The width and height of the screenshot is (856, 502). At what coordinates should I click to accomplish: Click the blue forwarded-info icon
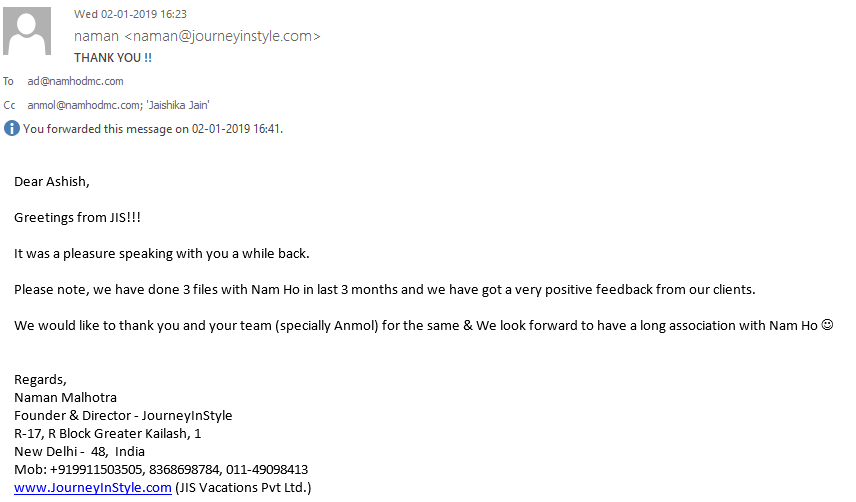[x=11, y=129]
